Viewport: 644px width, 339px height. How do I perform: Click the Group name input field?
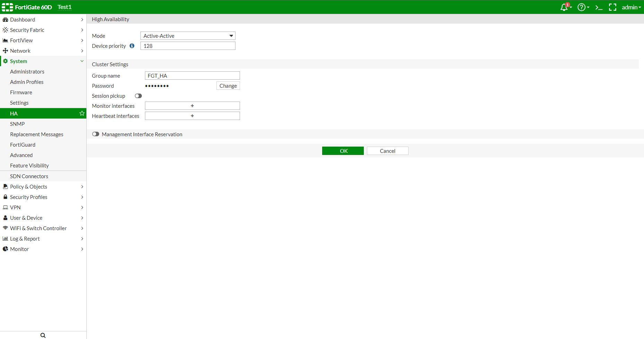coord(192,76)
